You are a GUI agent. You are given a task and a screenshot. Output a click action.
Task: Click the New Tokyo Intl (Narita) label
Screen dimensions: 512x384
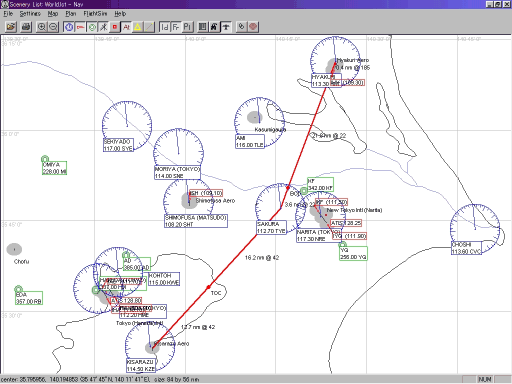point(354,210)
